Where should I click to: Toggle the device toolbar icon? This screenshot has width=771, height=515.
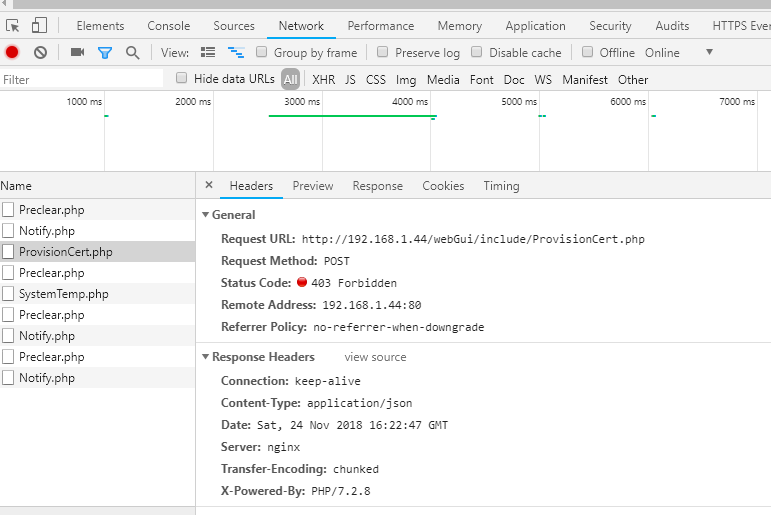39,26
